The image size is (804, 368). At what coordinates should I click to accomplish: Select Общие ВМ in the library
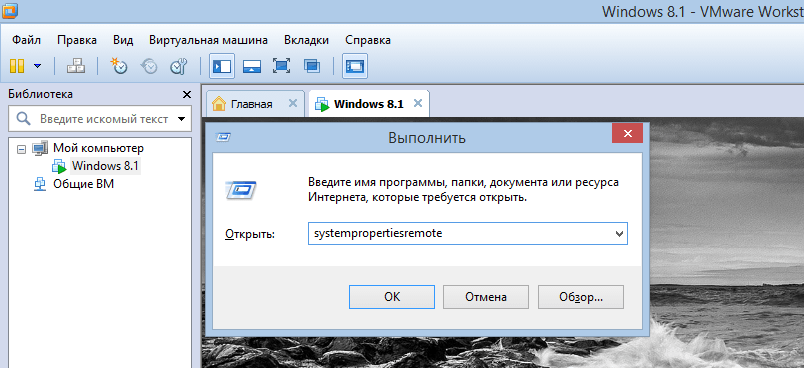(x=84, y=184)
